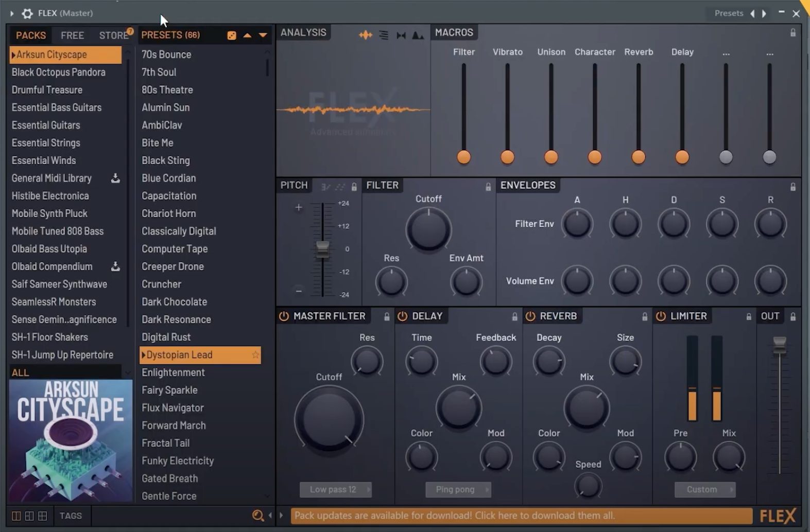This screenshot has height=532, width=810.
Task: Open the Custom limiter mode dropdown
Action: (x=705, y=490)
